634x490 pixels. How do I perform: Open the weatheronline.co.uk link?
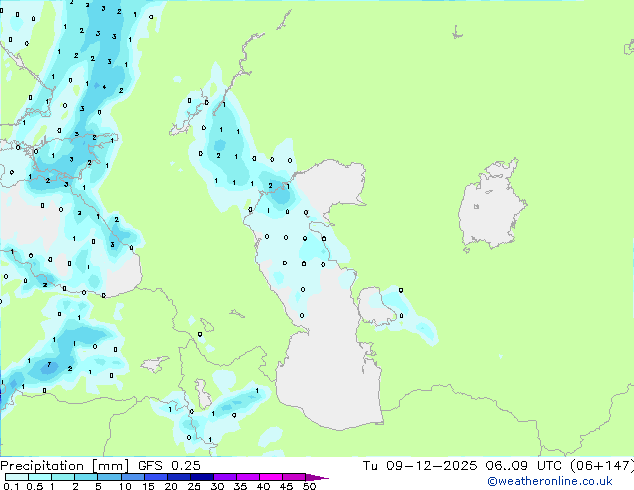pos(550,481)
